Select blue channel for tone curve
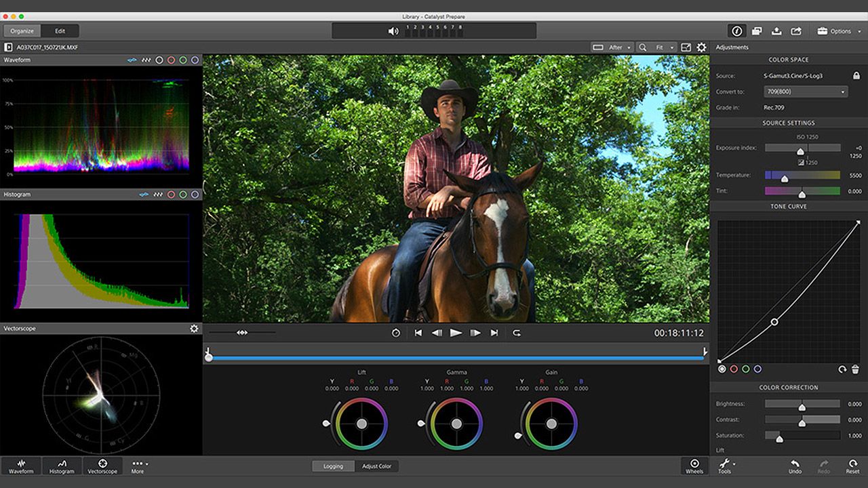 tap(757, 369)
